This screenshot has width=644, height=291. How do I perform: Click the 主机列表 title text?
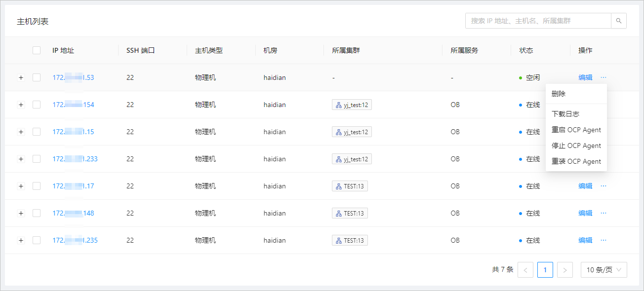[33, 22]
